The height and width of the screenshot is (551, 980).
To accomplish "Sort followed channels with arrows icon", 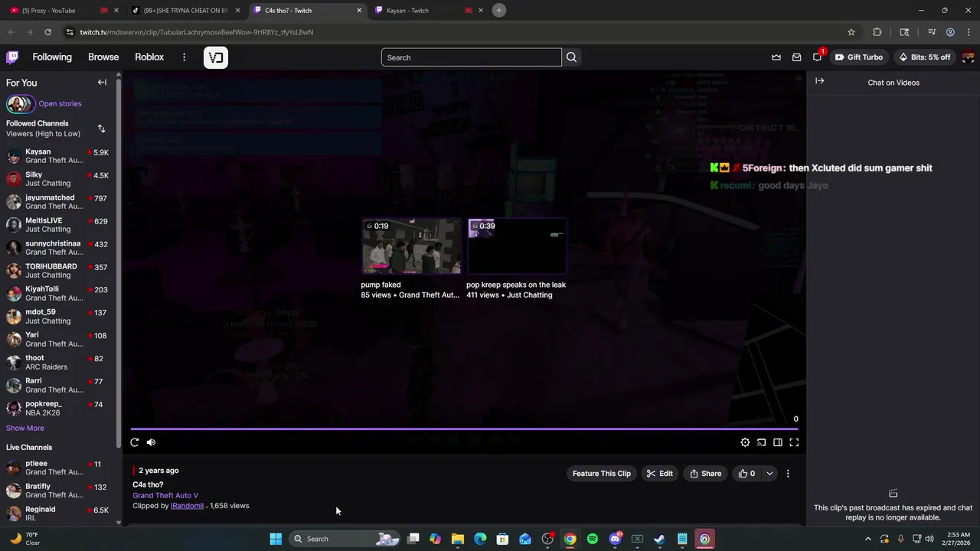I will coord(101,129).
